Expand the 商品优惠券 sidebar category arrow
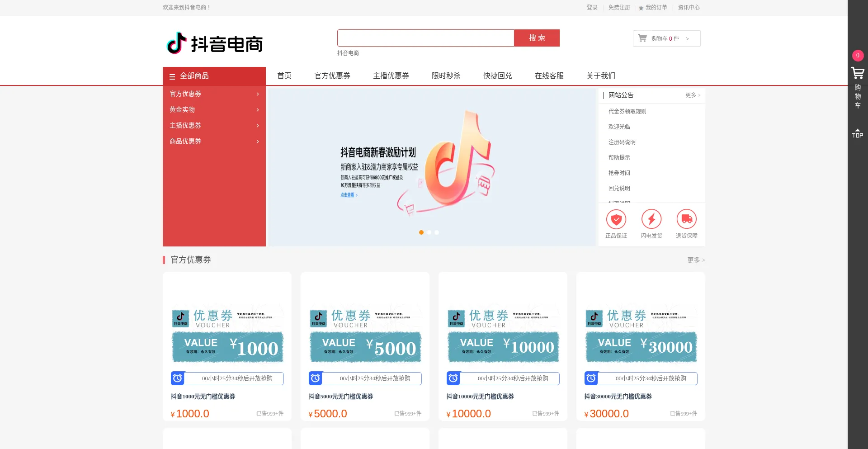The image size is (868, 449). [258, 142]
